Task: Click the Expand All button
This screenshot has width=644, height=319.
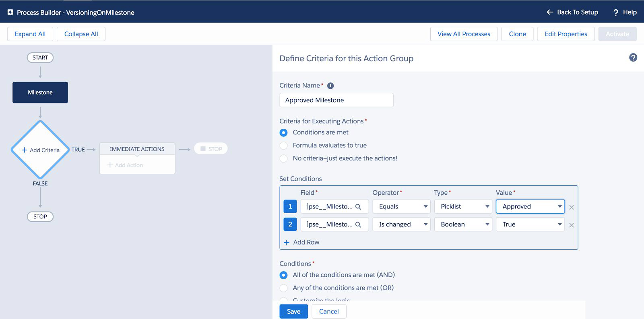Action: (30, 34)
